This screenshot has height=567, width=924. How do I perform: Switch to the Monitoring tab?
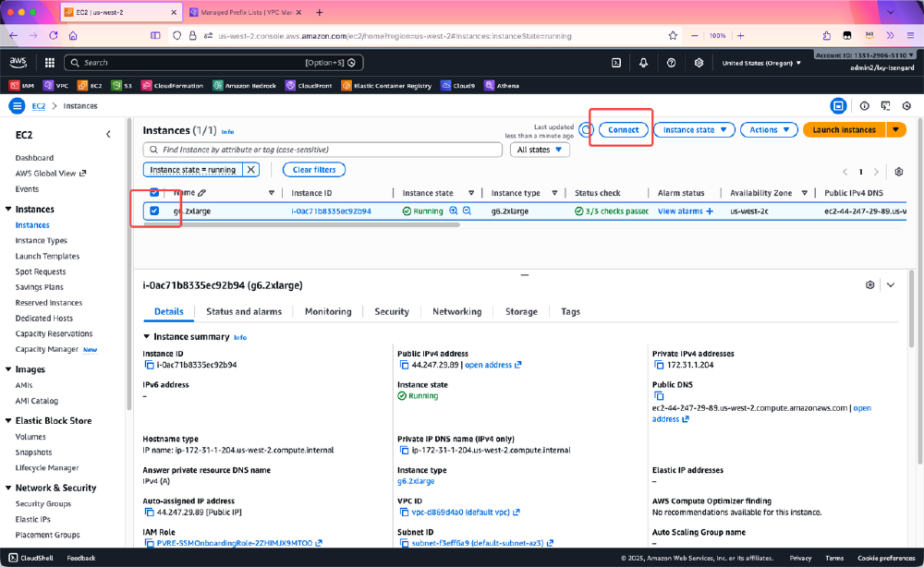pyautogui.click(x=327, y=311)
